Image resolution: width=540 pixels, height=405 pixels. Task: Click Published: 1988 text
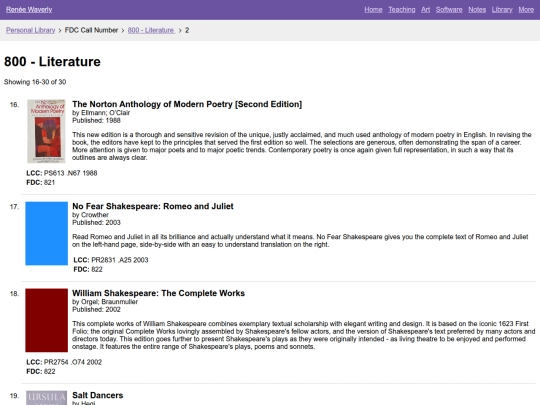[96, 121]
